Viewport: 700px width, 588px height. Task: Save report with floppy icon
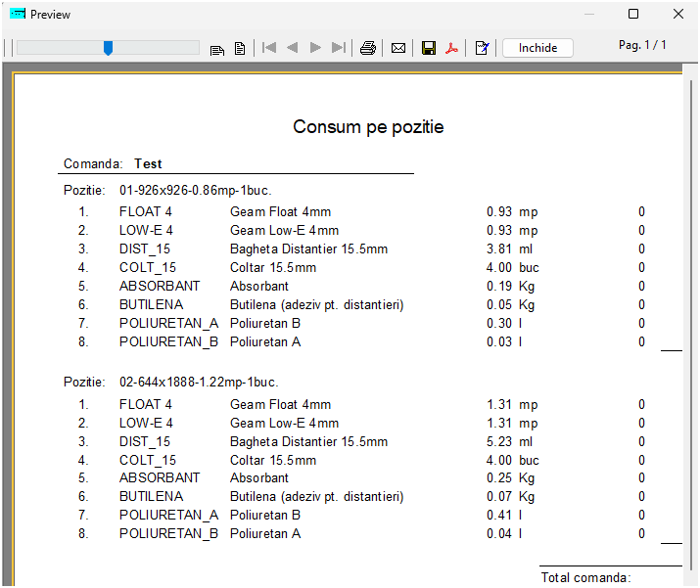pos(429,48)
